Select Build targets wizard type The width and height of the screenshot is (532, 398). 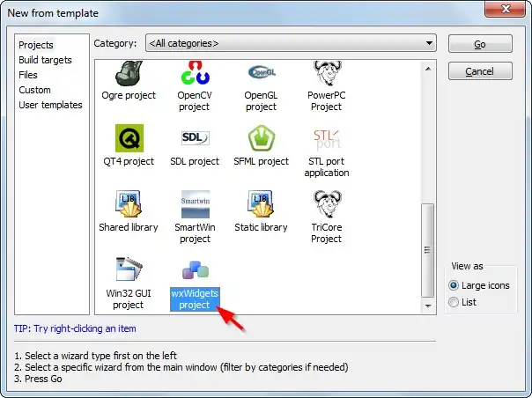pos(45,60)
